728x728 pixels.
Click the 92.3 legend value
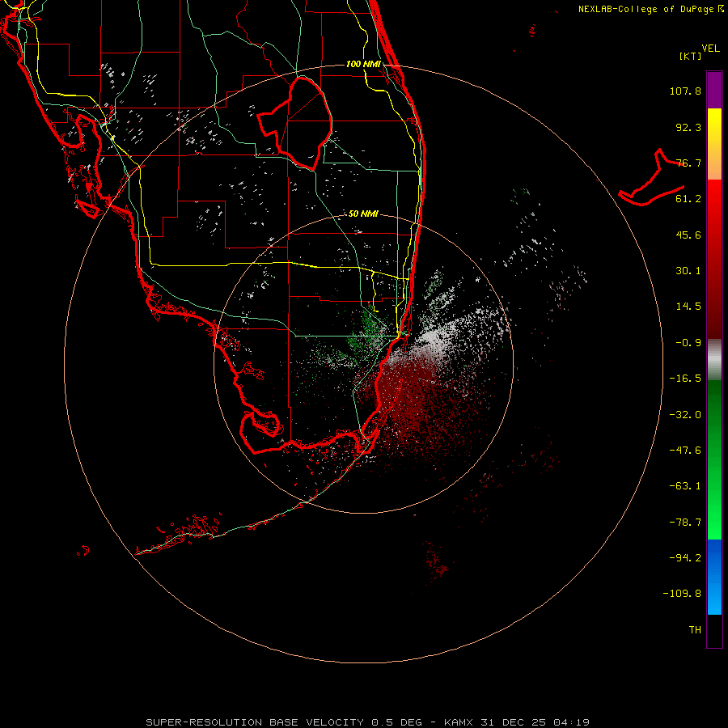[x=688, y=127]
